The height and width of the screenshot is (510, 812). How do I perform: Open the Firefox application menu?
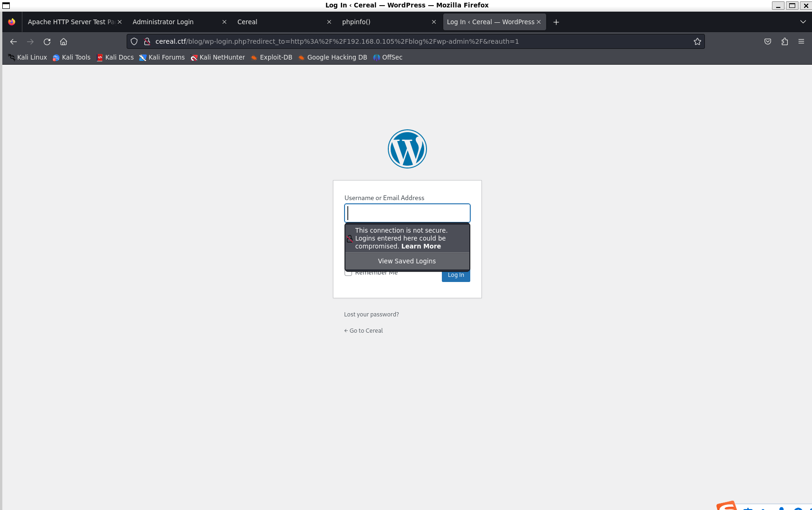pos(801,41)
